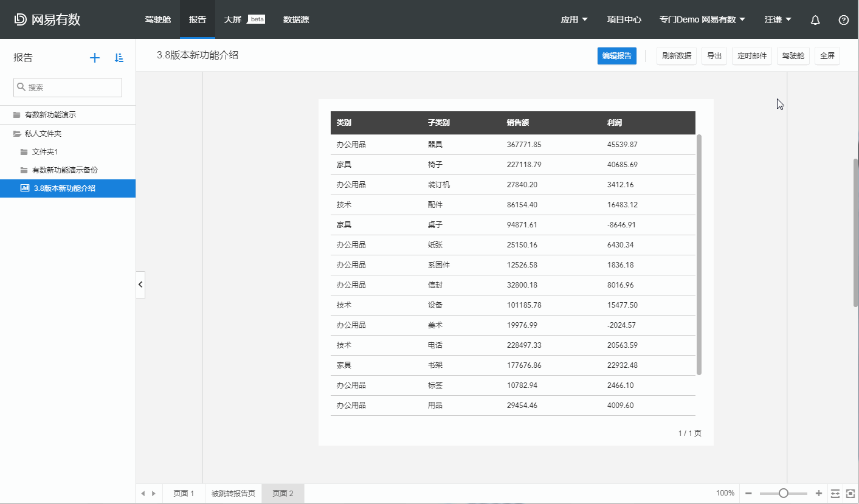Image resolution: width=859 pixels, height=504 pixels.
Task: Collapse the left sidebar panel
Action: (140, 285)
